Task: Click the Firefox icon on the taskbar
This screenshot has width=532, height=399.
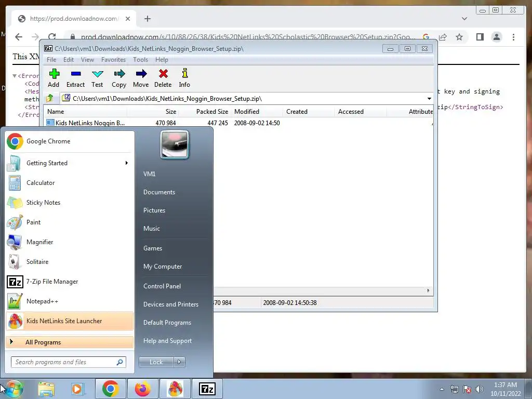Action: click(143, 389)
